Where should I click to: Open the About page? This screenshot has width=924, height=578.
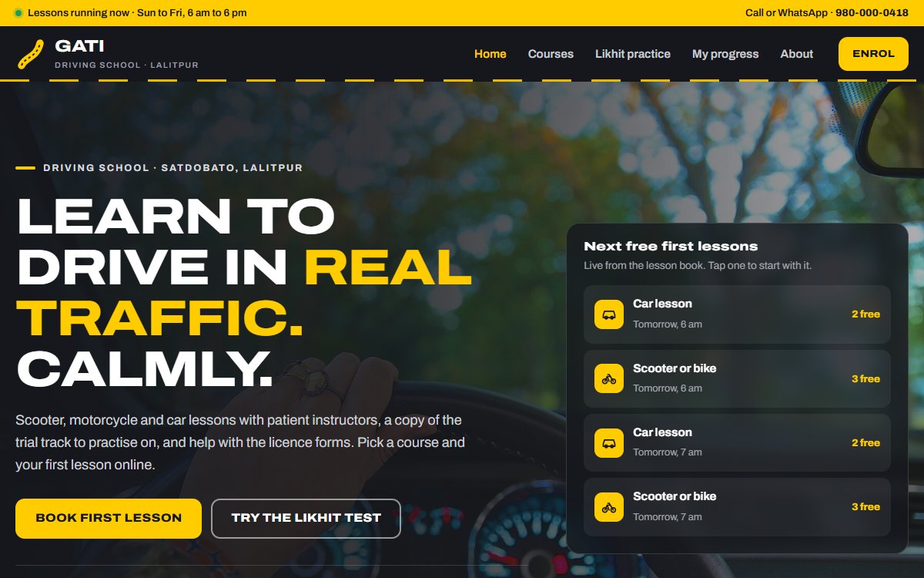pyautogui.click(x=797, y=54)
